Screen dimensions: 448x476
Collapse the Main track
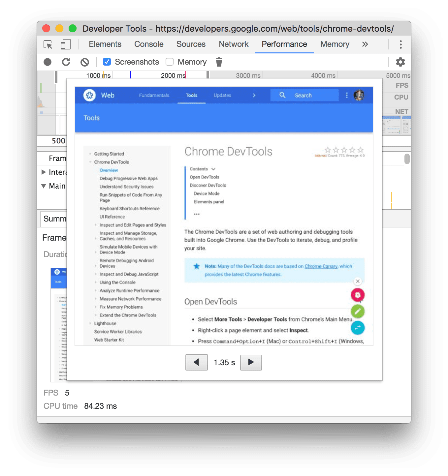click(44, 186)
